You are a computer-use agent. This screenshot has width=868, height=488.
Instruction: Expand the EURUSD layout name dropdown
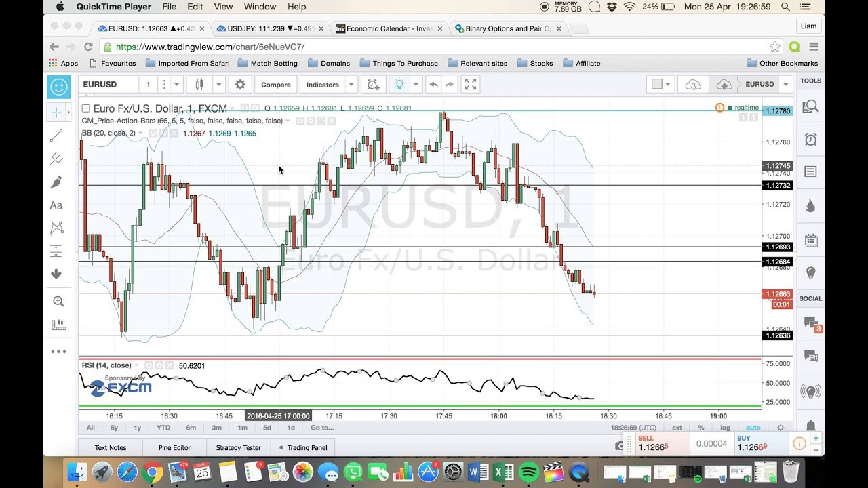(x=785, y=85)
